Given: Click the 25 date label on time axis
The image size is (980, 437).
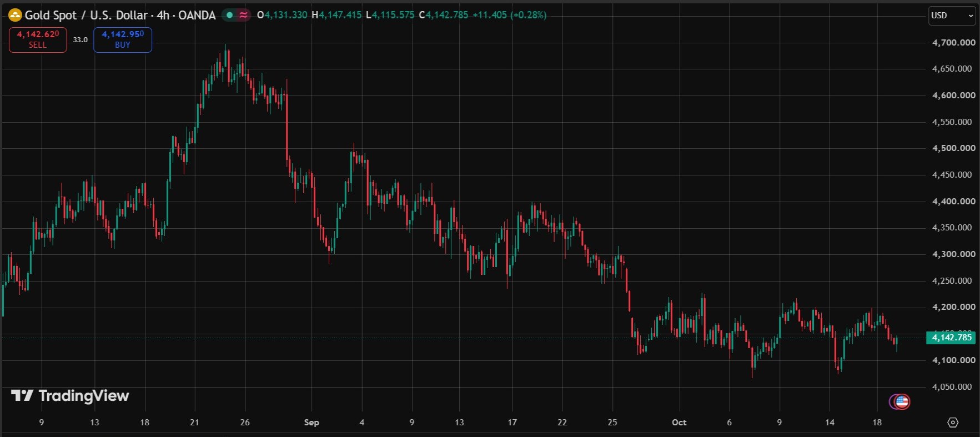Looking at the screenshot, I should point(612,423).
